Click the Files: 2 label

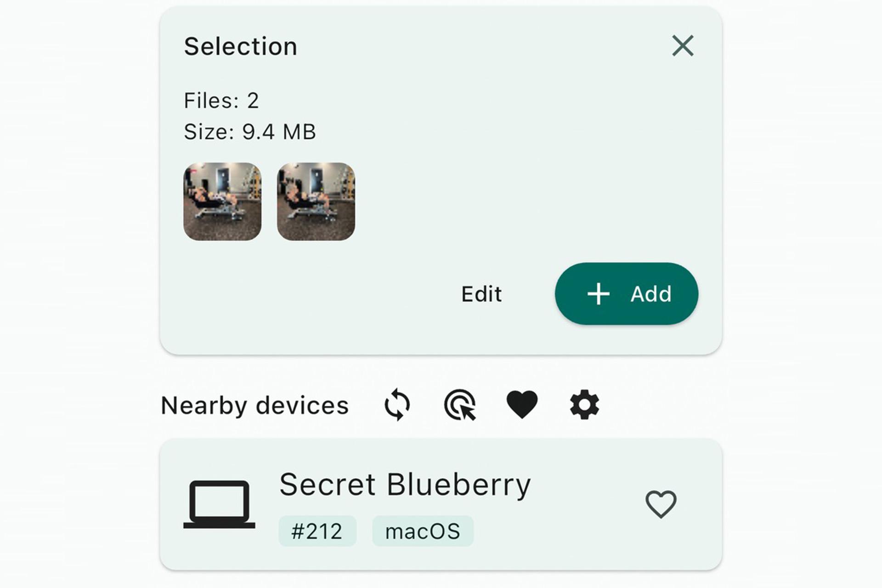pos(221,100)
